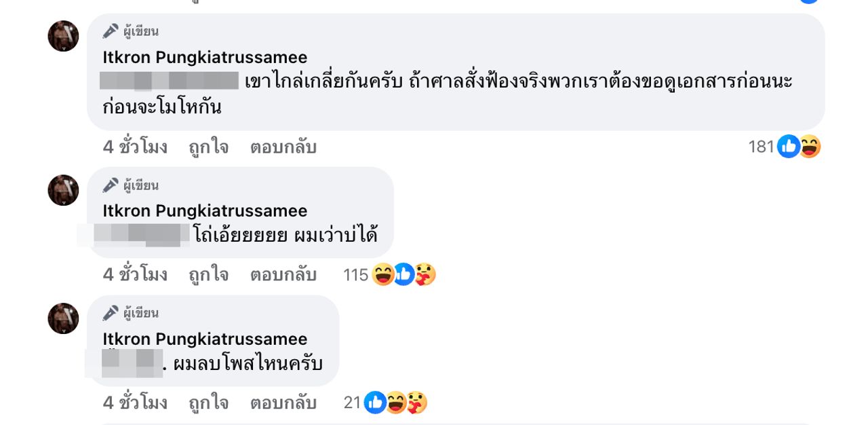Reply to the second comment via ตอบกลับ
868x425 pixels.
point(283,275)
